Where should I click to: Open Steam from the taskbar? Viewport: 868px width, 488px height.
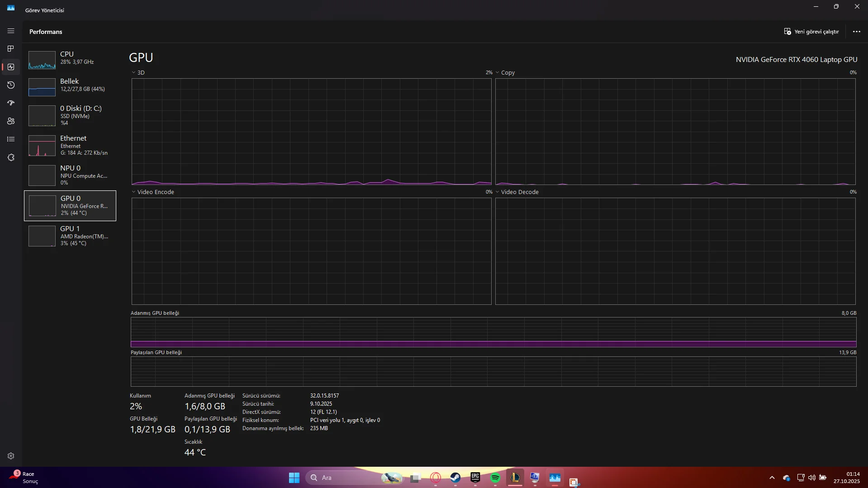click(455, 478)
